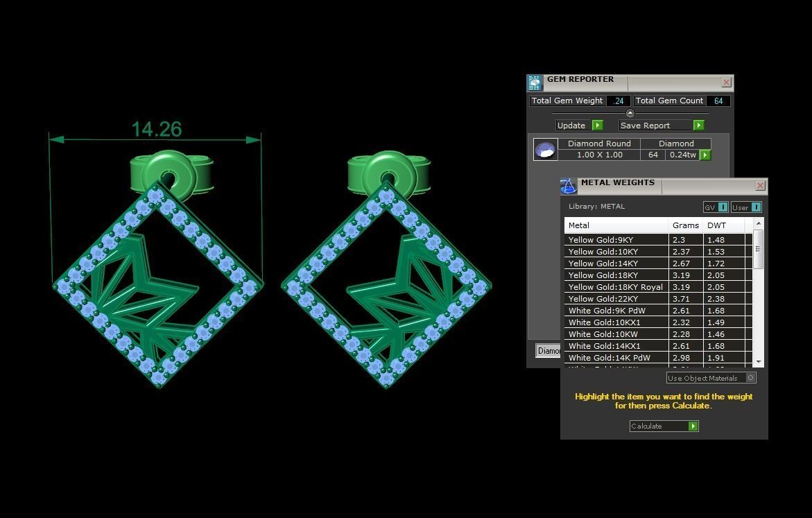812x518 pixels.
Task: Click the Total Gem Weight value .24
Action: pyautogui.click(x=619, y=101)
